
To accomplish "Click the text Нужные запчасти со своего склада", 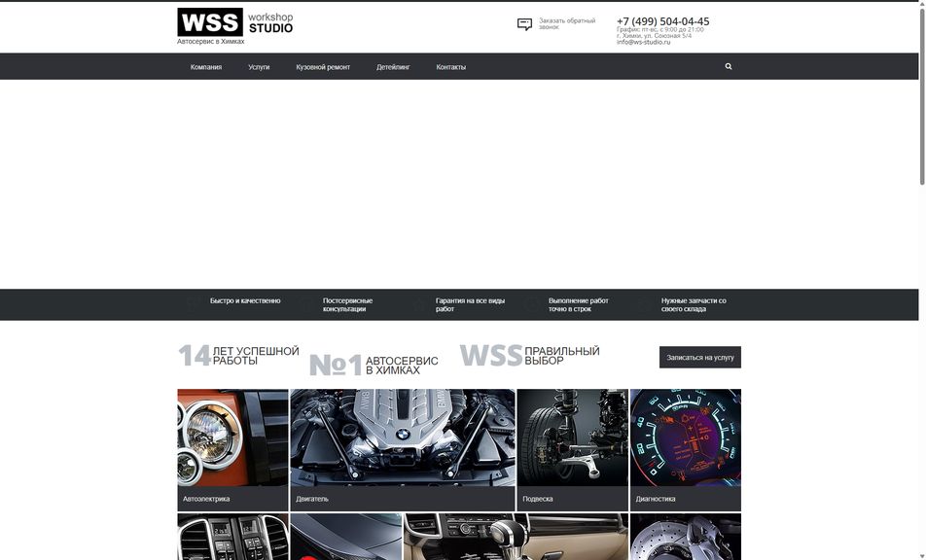I will click(694, 304).
